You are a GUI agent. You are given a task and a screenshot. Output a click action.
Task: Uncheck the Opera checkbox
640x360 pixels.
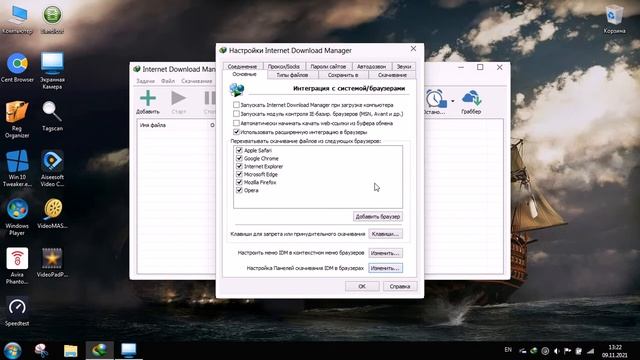pyautogui.click(x=239, y=190)
